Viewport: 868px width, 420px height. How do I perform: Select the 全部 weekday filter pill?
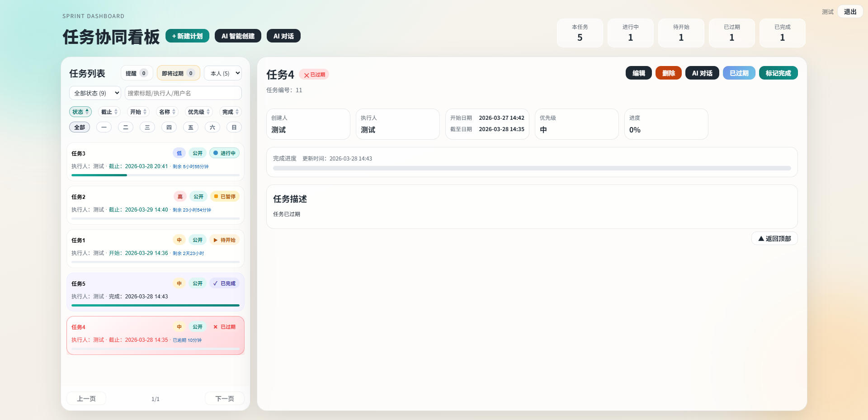[x=80, y=127]
